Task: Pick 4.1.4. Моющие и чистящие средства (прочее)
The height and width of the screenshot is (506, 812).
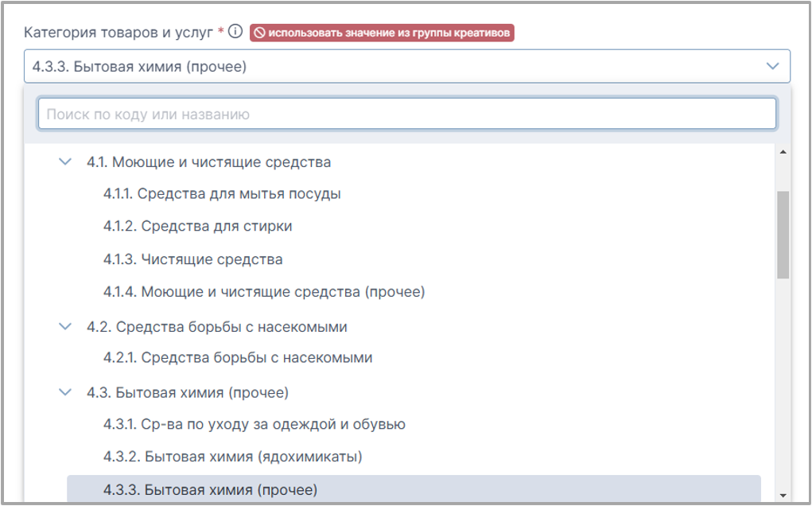Action: click(x=264, y=293)
